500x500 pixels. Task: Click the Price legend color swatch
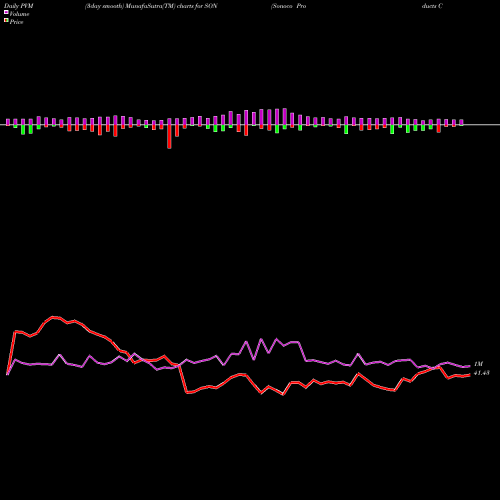click(x=6, y=21)
